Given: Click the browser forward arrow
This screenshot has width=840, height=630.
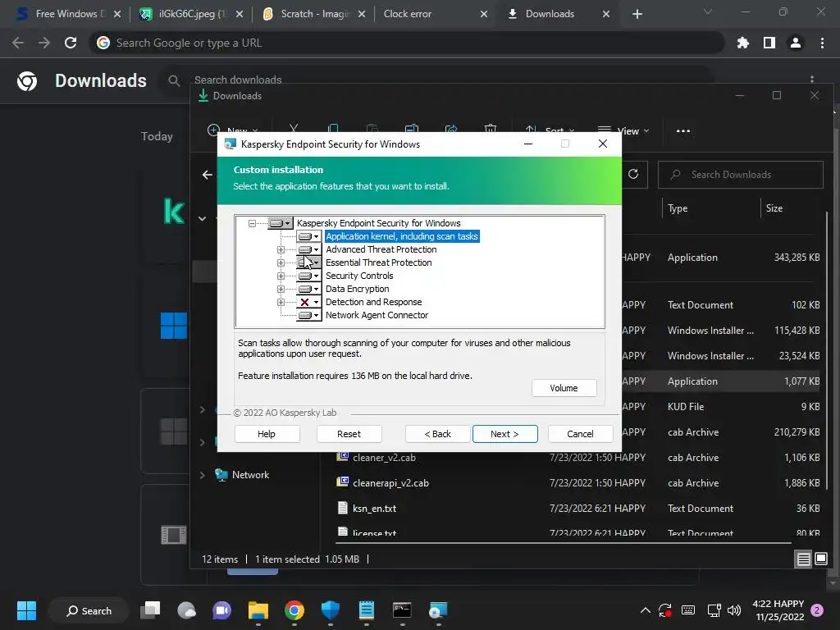Looking at the screenshot, I should click(44, 43).
